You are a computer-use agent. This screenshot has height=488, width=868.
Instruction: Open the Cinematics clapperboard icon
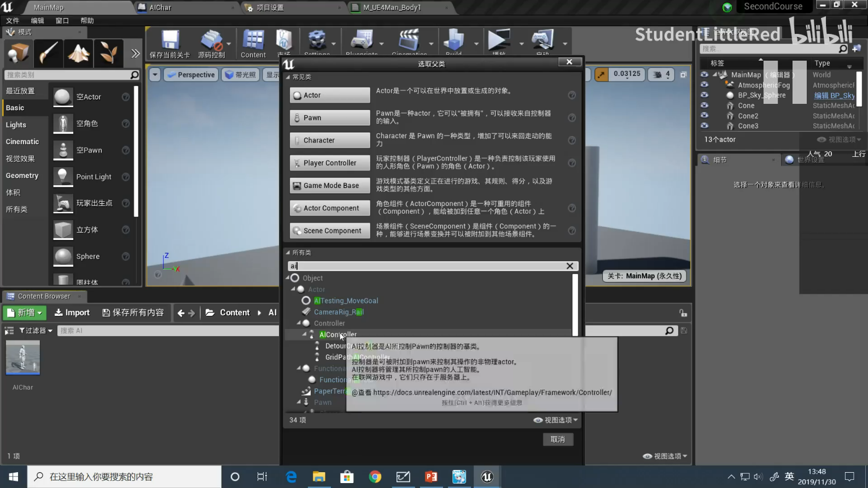pyautogui.click(x=409, y=40)
